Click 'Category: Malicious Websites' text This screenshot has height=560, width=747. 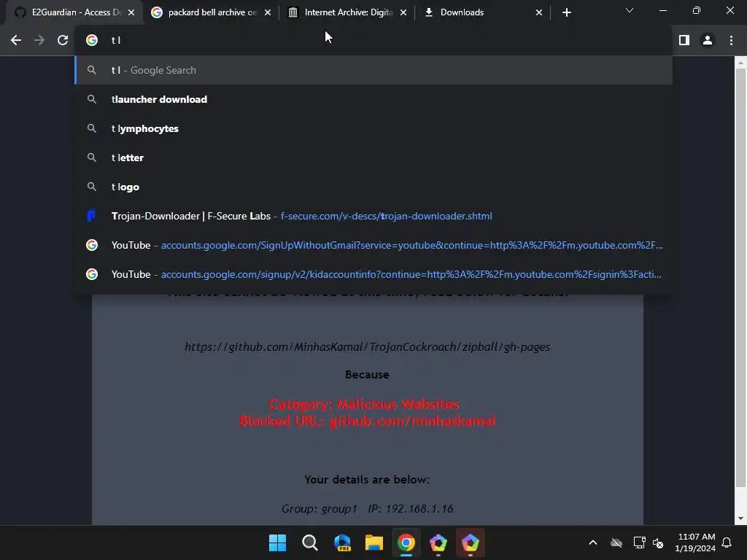[x=364, y=404]
